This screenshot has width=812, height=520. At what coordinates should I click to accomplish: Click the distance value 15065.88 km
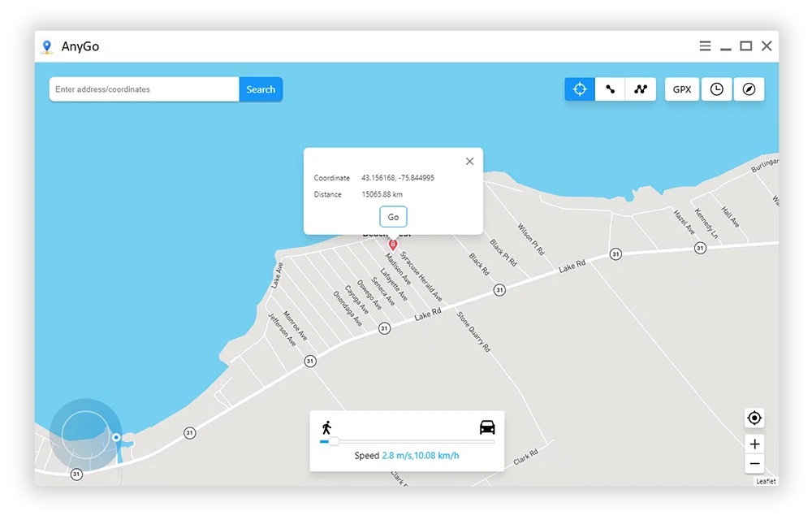coord(382,194)
